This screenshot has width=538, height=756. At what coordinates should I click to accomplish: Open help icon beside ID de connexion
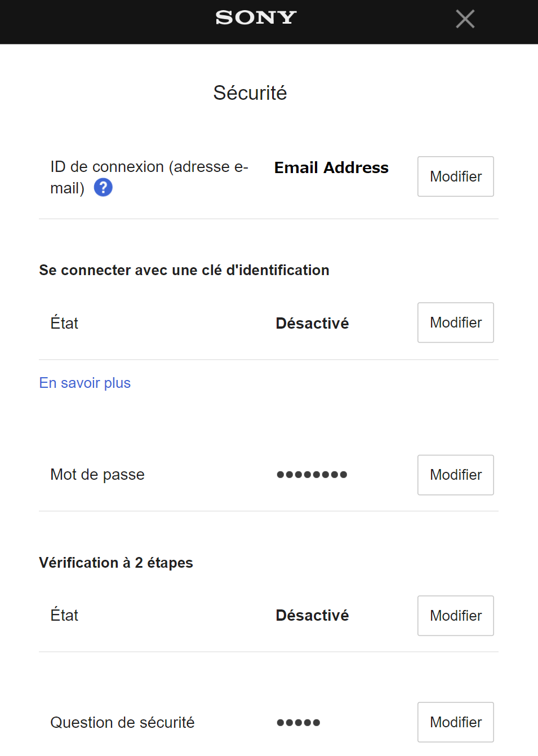103,187
